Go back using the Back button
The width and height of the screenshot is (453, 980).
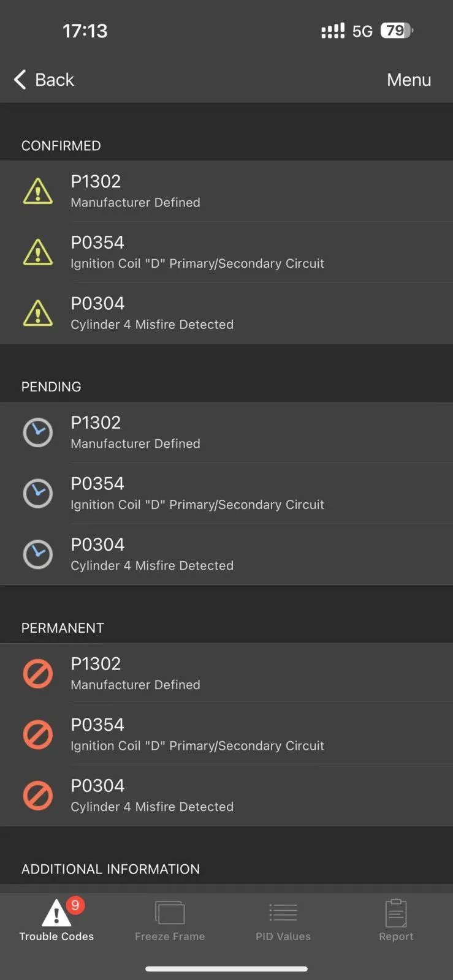[x=44, y=80]
